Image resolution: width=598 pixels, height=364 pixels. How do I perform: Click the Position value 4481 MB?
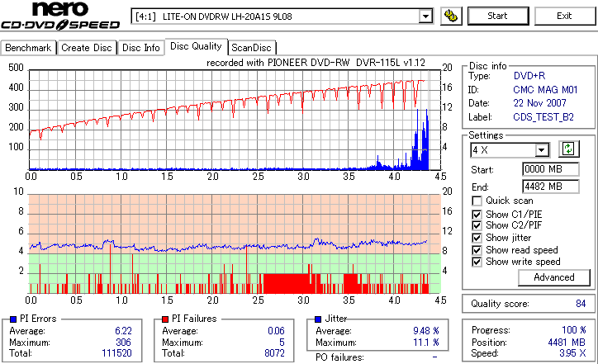pyautogui.click(x=567, y=343)
